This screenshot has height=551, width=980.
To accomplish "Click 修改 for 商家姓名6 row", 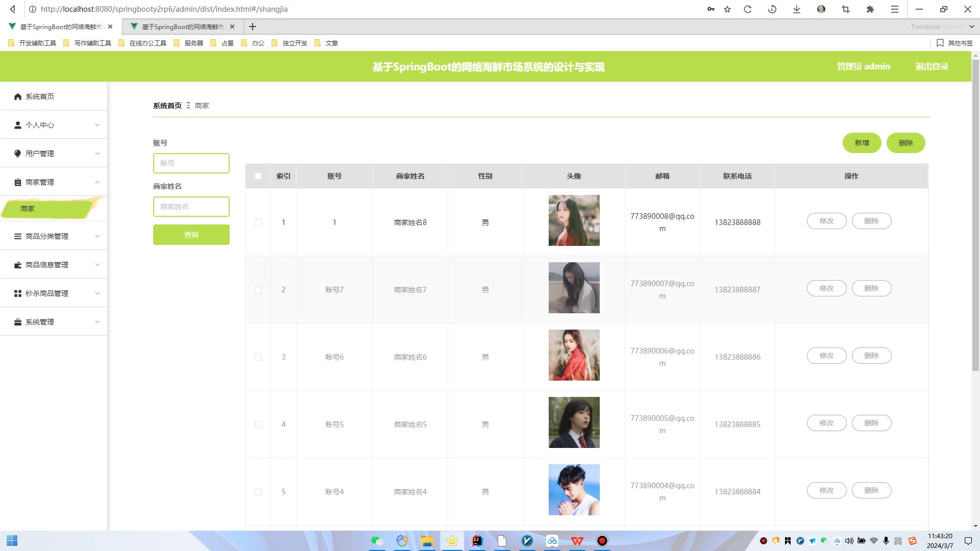I will pyautogui.click(x=826, y=356).
